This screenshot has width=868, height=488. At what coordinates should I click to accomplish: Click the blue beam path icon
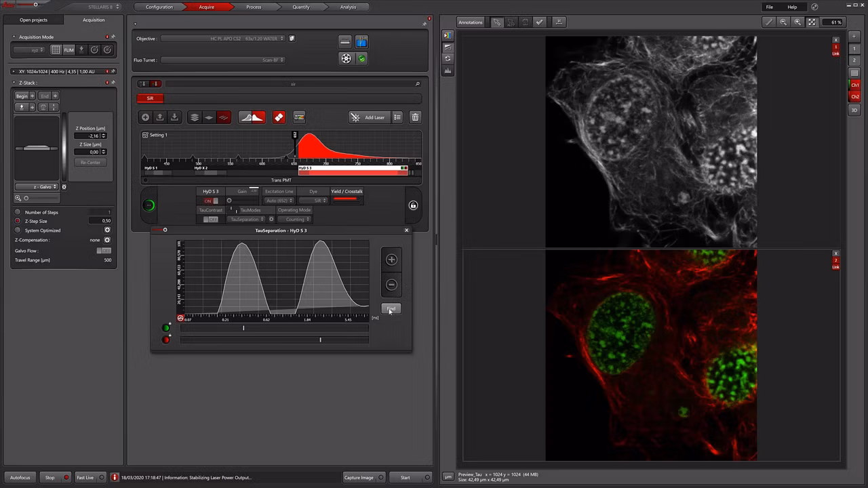click(x=361, y=42)
